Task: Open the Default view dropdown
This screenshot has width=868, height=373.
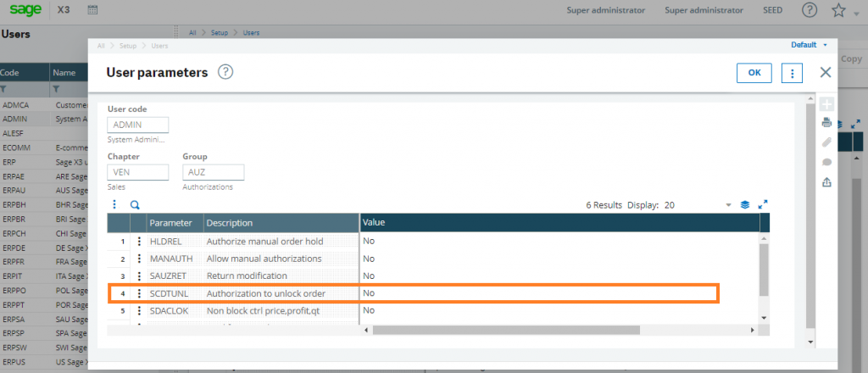Action: tap(809, 45)
